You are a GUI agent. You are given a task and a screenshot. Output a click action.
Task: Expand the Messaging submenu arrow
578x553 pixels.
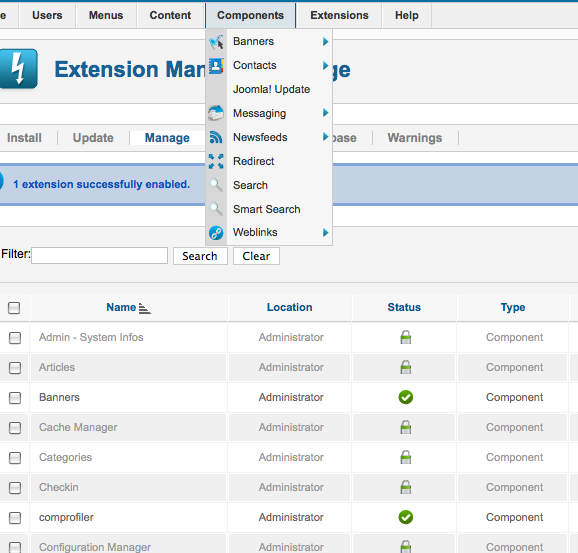click(325, 113)
